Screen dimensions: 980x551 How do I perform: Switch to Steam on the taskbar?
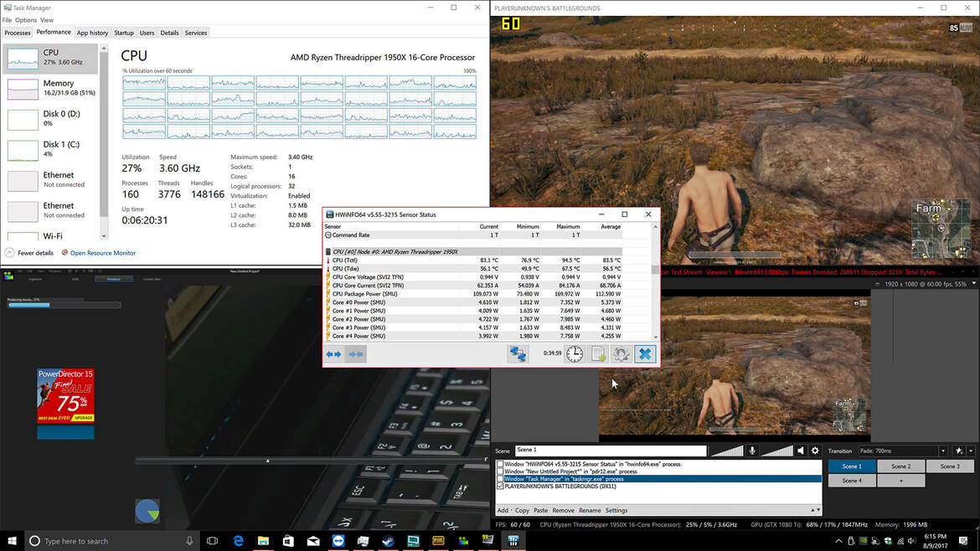tap(388, 541)
